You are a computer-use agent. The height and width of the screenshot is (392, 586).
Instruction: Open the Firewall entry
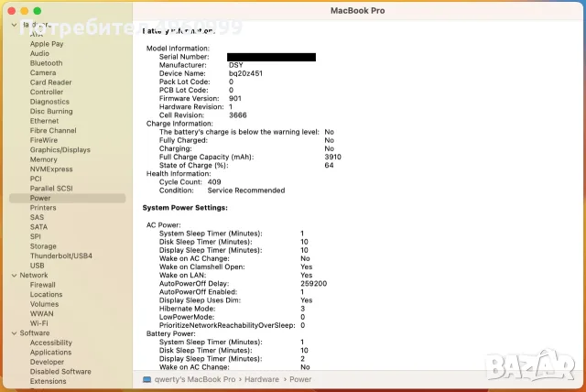(43, 285)
